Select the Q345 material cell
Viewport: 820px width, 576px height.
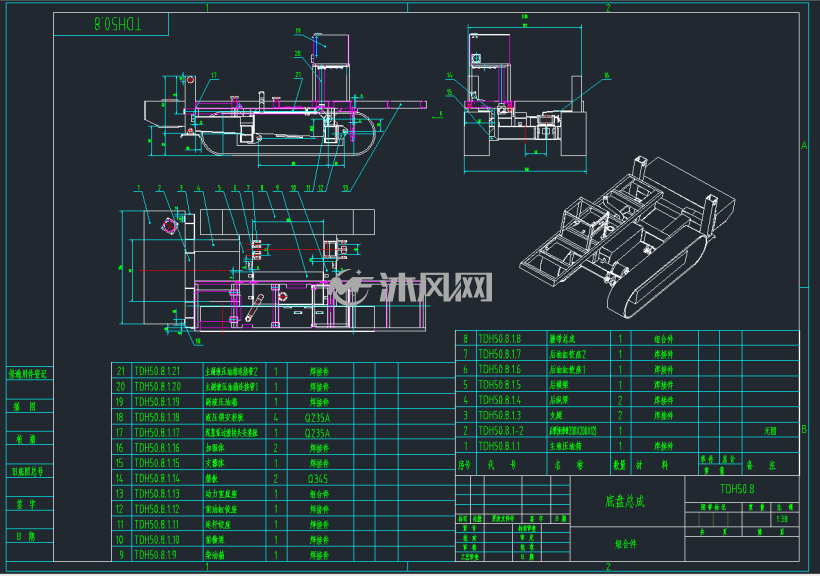click(x=318, y=479)
